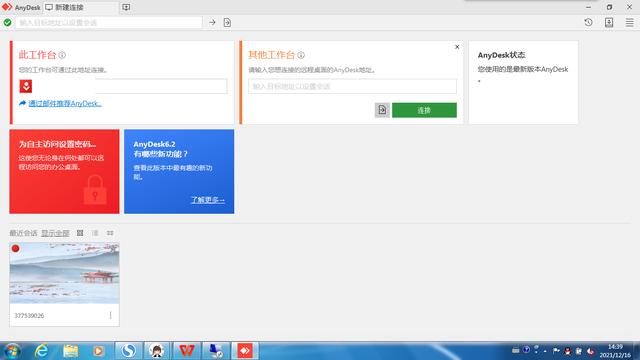The image size is (640, 360).
Task: Add a new session tab
Action: (126, 7)
